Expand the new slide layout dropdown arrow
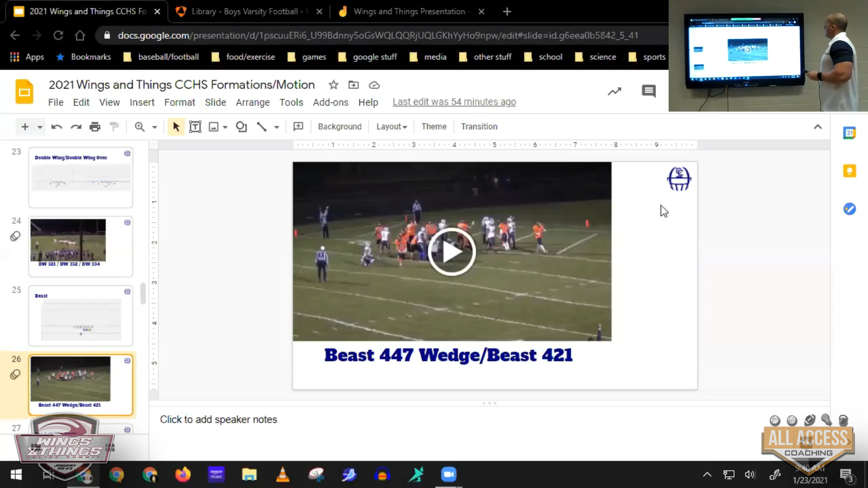 (x=40, y=127)
